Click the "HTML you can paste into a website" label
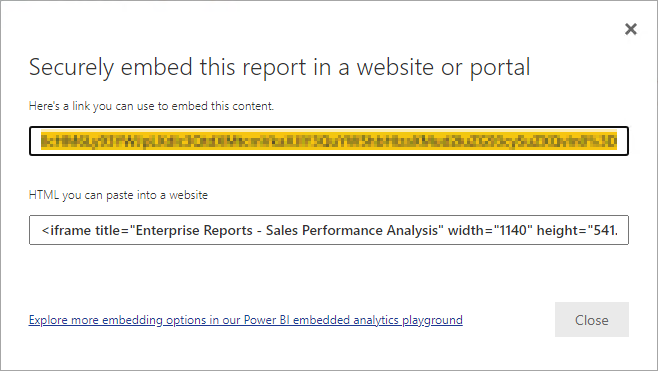 pos(118,195)
